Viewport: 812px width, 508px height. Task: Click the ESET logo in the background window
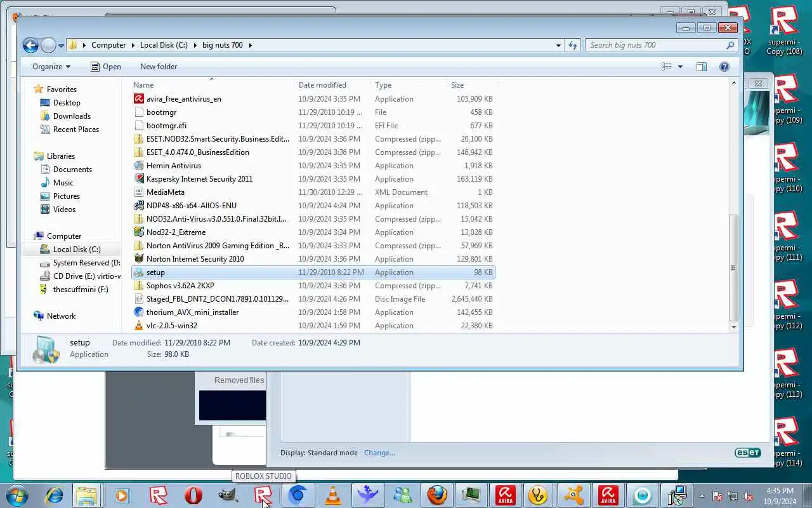[747, 453]
